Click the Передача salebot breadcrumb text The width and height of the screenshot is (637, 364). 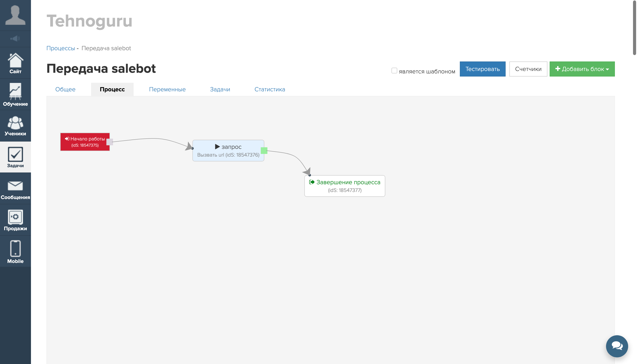tap(106, 48)
